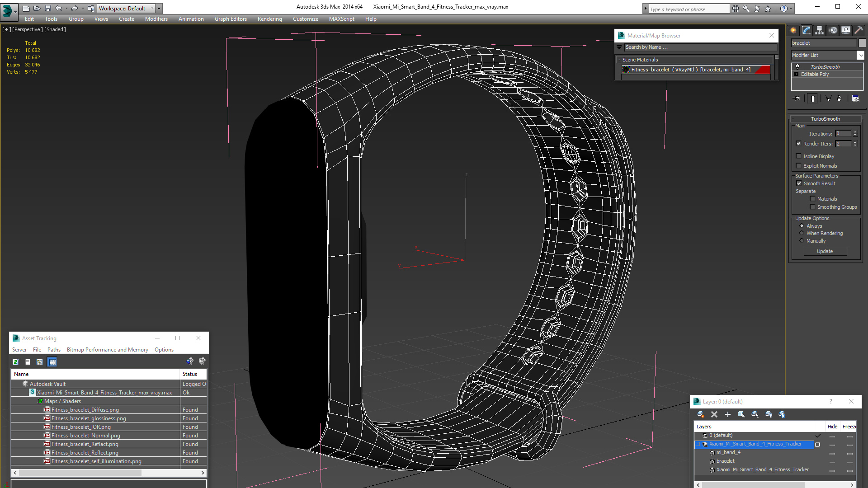Select Manually update option
This screenshot has width=868, height=488.
click(802, 241)
